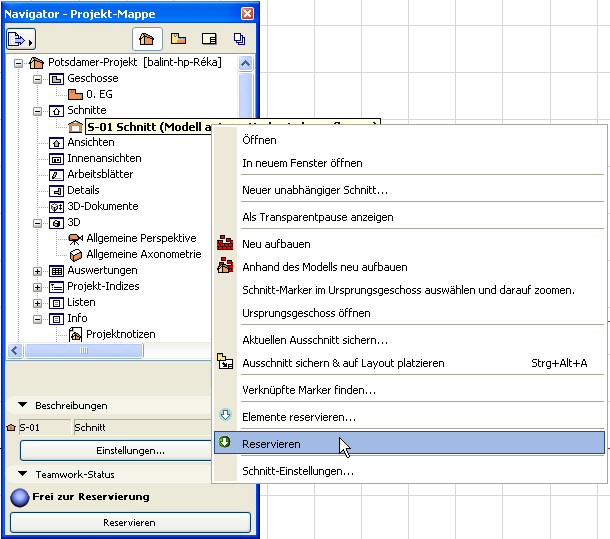Click the Schnitte folder icon
The image size is (610, 539).
tap(56, 111)
